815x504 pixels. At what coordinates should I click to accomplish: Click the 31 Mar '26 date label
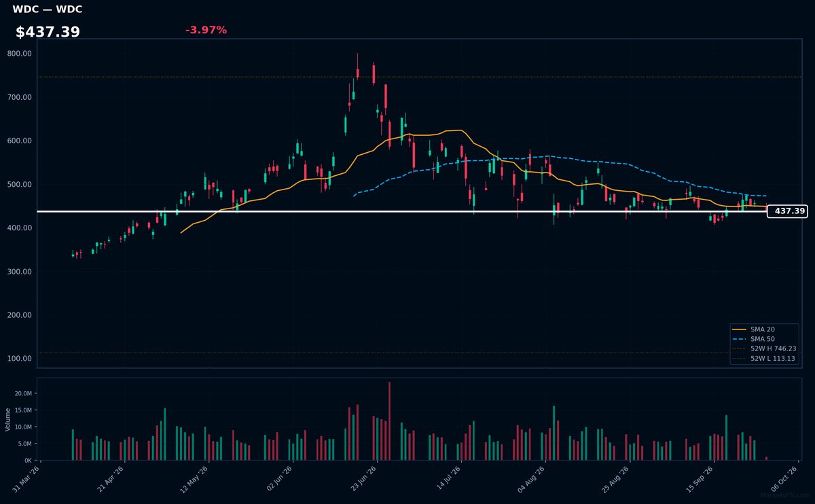(x=28, y=478)
